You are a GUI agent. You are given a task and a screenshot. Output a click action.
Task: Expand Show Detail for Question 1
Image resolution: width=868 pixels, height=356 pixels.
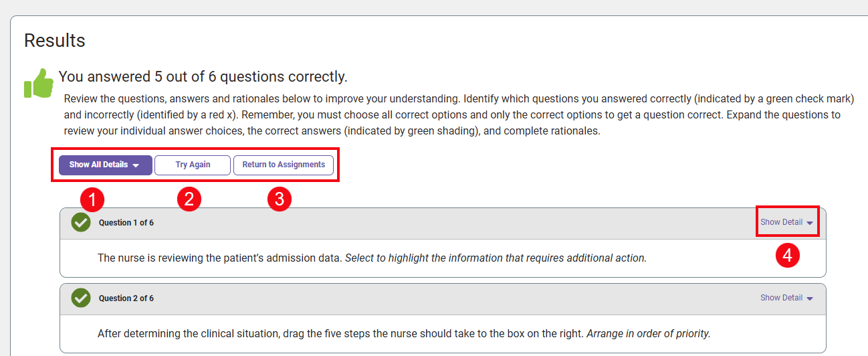click(x=786, y=222)
